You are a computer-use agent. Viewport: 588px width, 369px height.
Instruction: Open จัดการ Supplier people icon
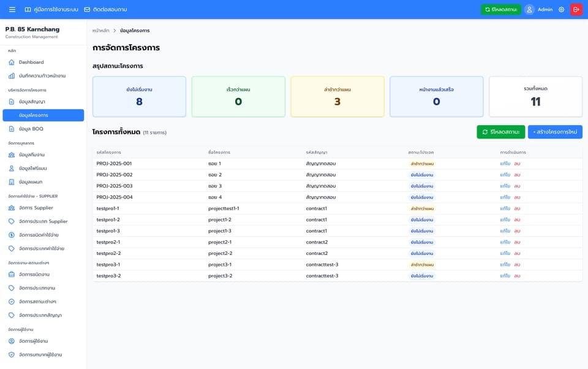(x=12, y=208)
